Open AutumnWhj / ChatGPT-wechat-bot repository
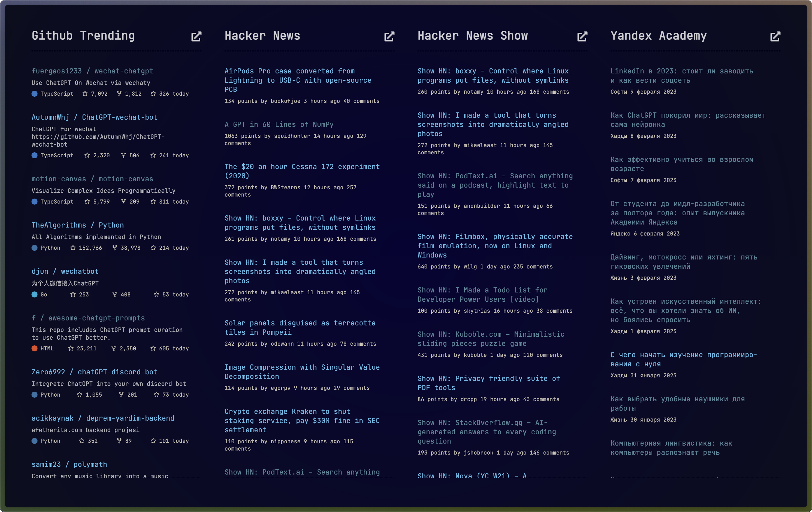The width and height of the screenshot is (812, 512). pyautogui.click(x=94, y=117)
